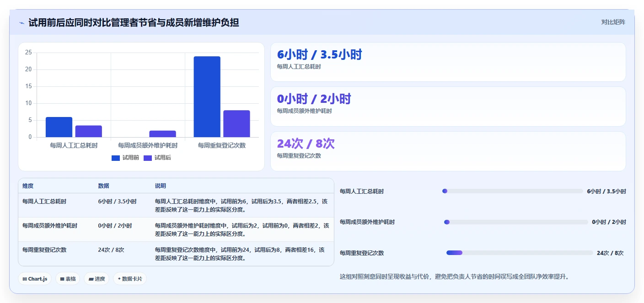Click the 数据 column header
This screenshot has width=644, height=303.
103,186
